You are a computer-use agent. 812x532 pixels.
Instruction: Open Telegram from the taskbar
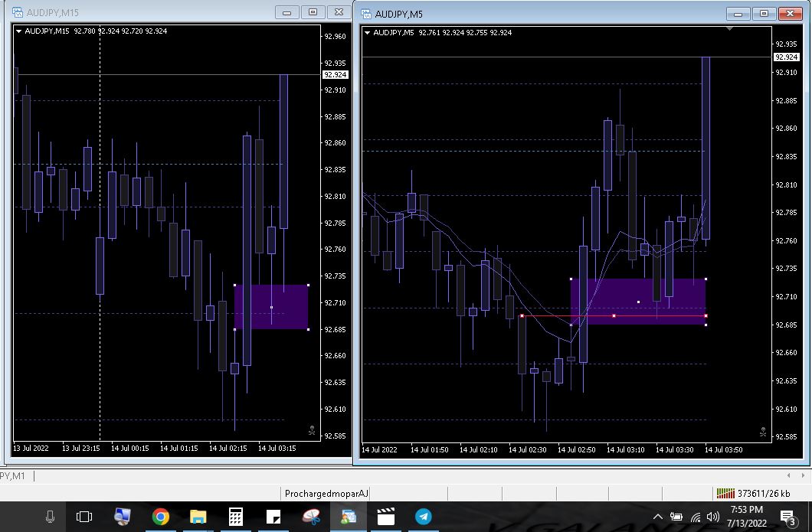423,517
